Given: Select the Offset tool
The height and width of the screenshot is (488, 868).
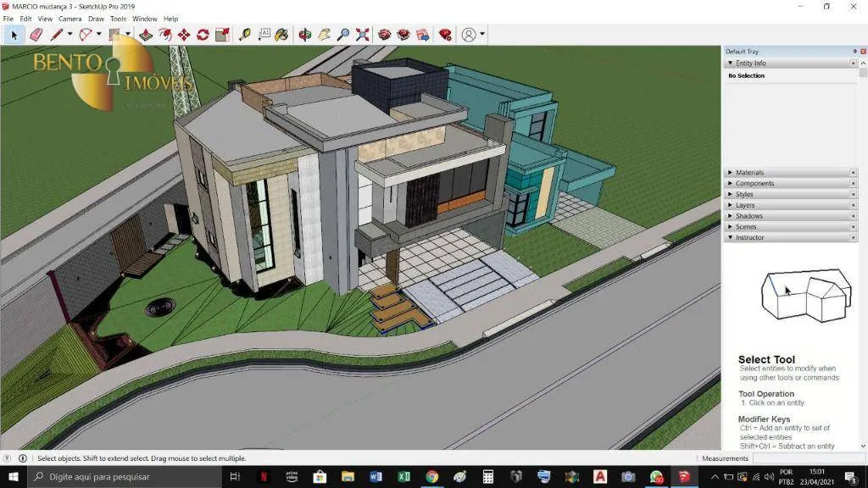Looking at the screenshot, I should 165,35.
